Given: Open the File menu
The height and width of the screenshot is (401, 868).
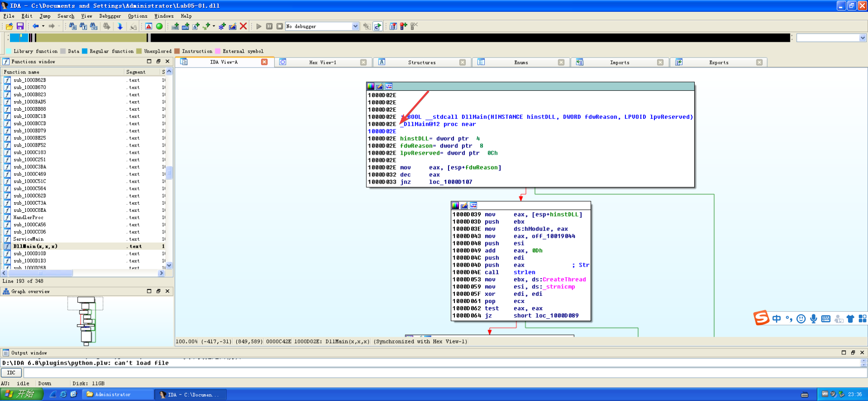Looking at the screenshot, I should (x=9, y=16).
